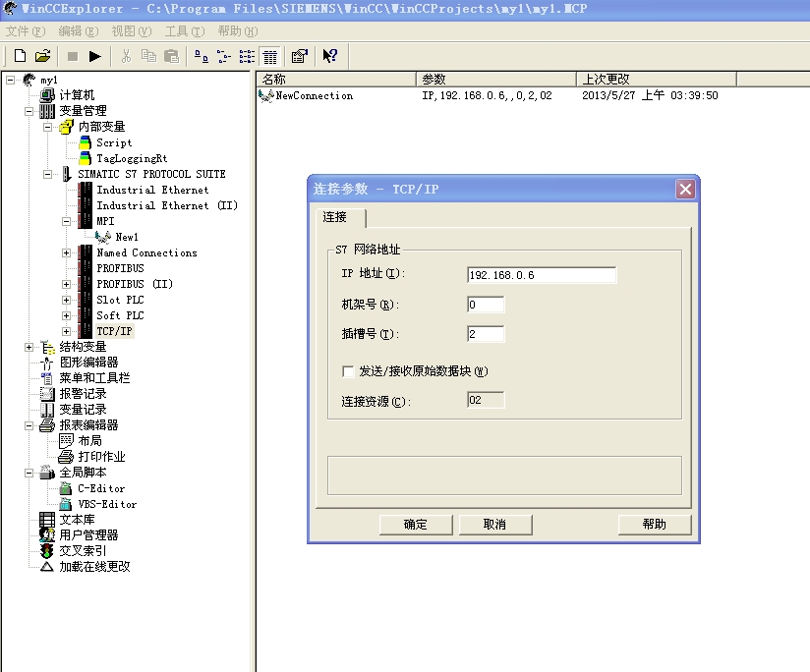The height and width of the screenshot is (672, 810).
Task: Click the 帮助 button in dialog
Action: pyautogui.click(x=654, y=525)
